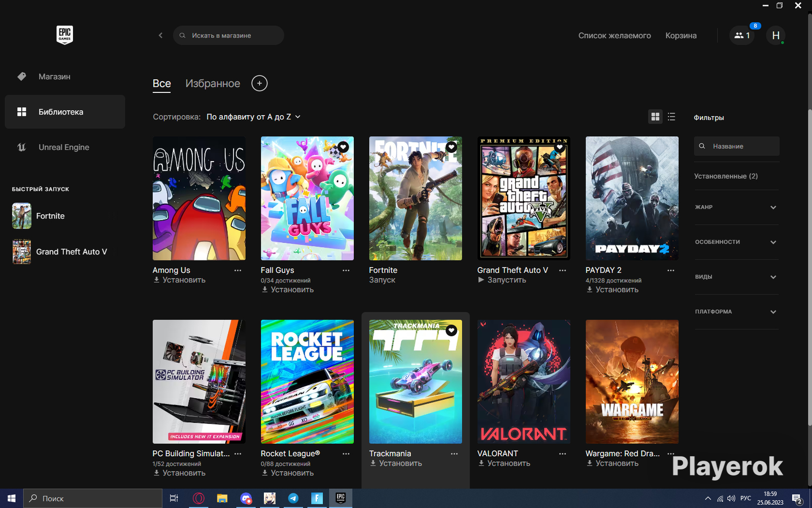Image resolution: width=812 pixels, height=508 pixels.
Task: Open the three-dot menu for VALORANT
Action: [x=562, y=454]
